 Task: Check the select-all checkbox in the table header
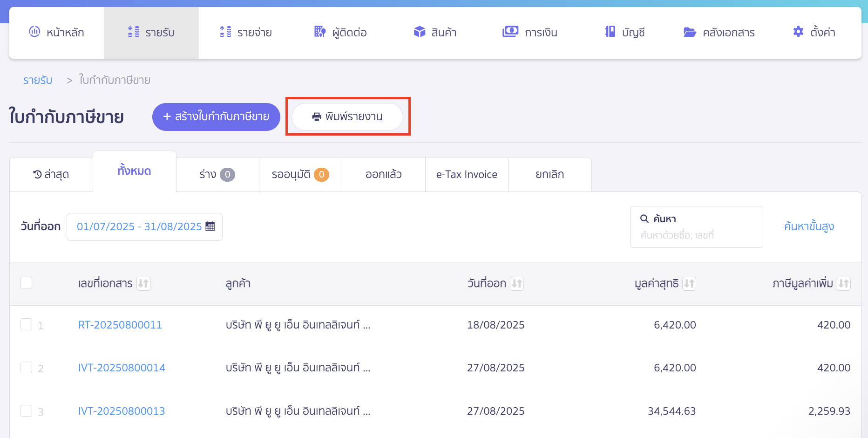tap(26, 282)
